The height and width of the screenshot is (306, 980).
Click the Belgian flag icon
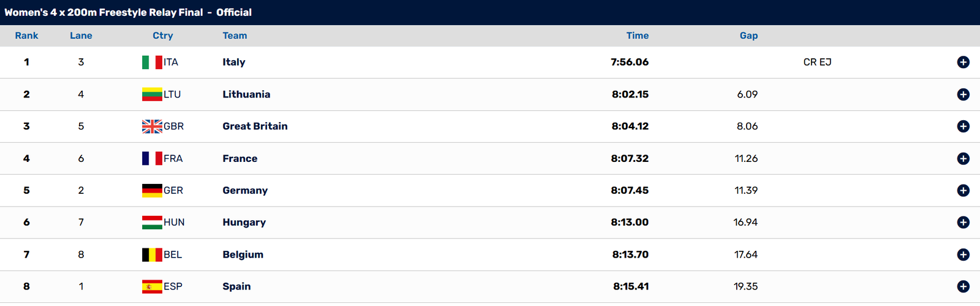click(x=152, y=254)
